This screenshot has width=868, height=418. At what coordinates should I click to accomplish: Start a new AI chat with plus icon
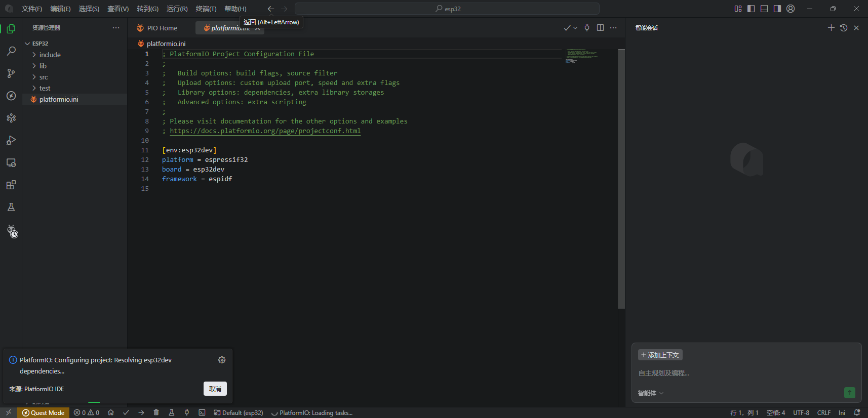tap(831, 28)
